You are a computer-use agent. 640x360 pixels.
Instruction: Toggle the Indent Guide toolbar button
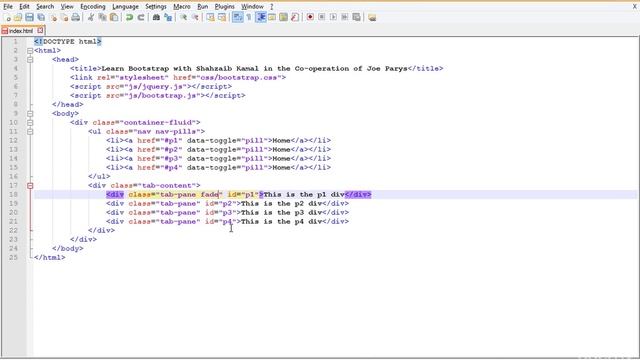tap(260, 18)
